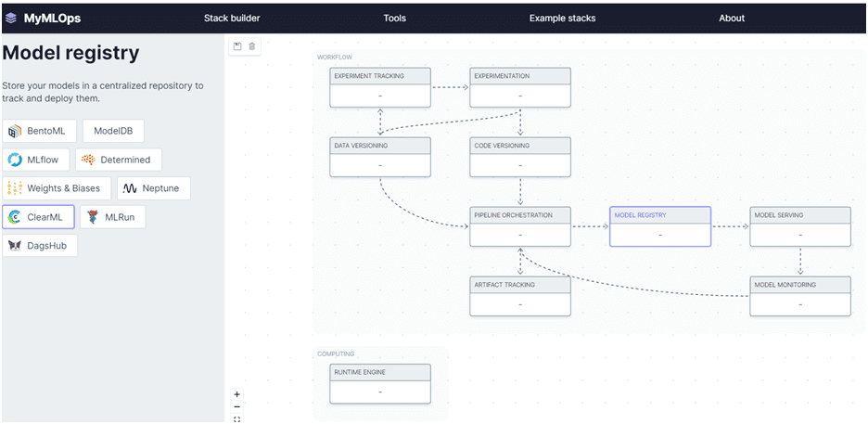Click the trash delete icon
Image resolution: width=868 pixels, height=424 pixels.
[x=252, y=46]
